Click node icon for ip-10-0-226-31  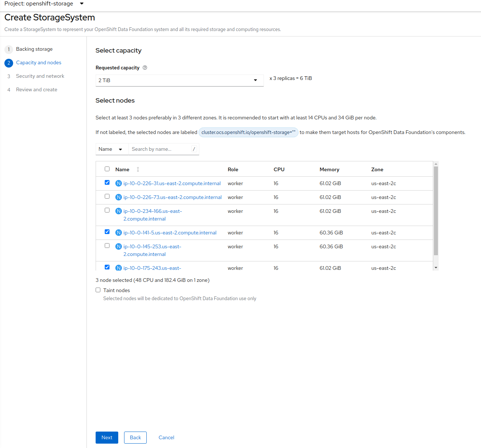pyautogui.click(x=119, y=183)
